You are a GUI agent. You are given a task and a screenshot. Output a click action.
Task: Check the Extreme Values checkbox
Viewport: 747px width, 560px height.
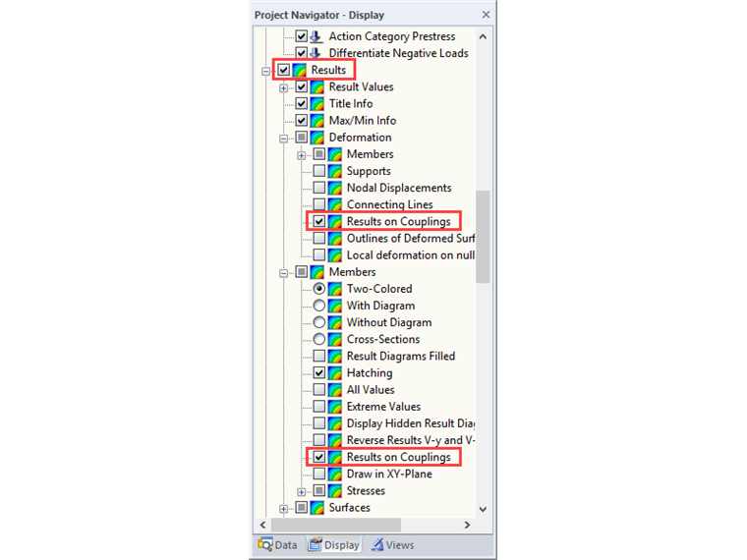click(319, 407)
